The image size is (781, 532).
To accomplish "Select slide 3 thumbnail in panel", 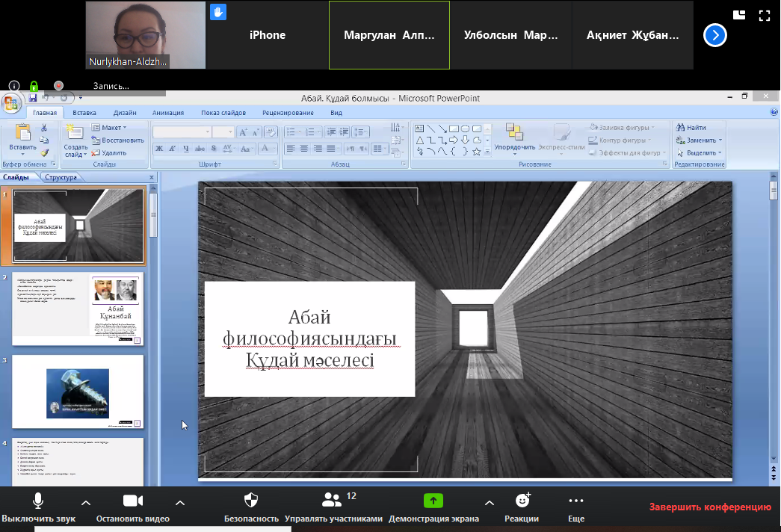I will (x=78, y=392).
